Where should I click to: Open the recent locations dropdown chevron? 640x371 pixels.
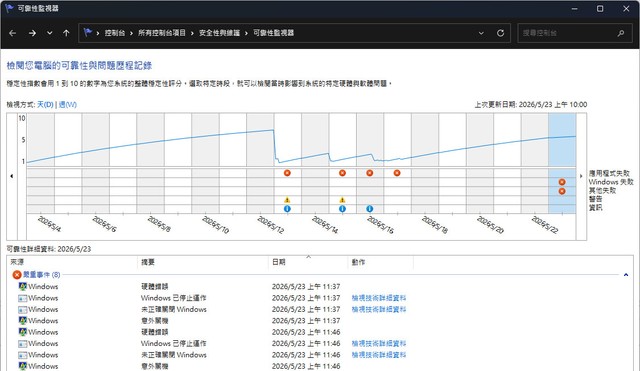(x=49, y=33)
